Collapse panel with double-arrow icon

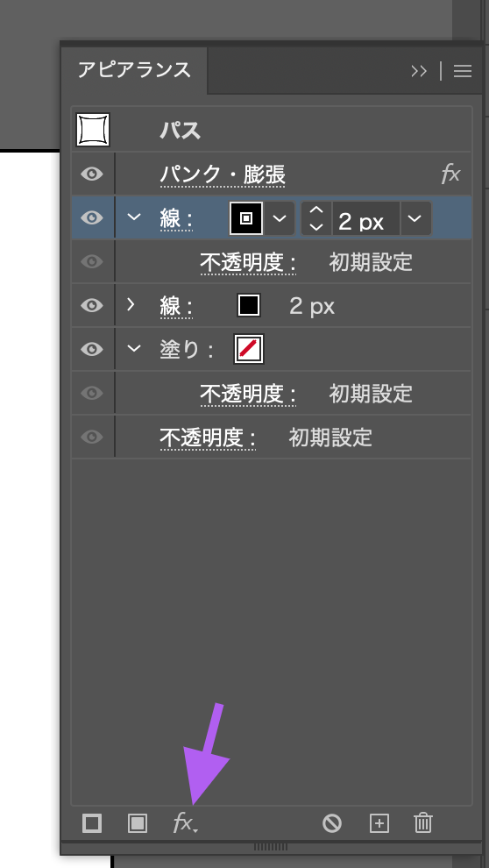click(x=419, y=71)
